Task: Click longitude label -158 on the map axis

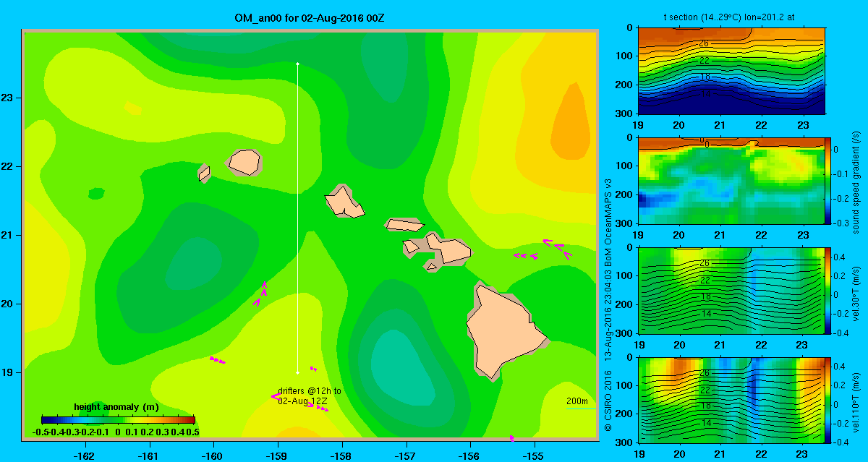Action: click(x=341, y=455)
